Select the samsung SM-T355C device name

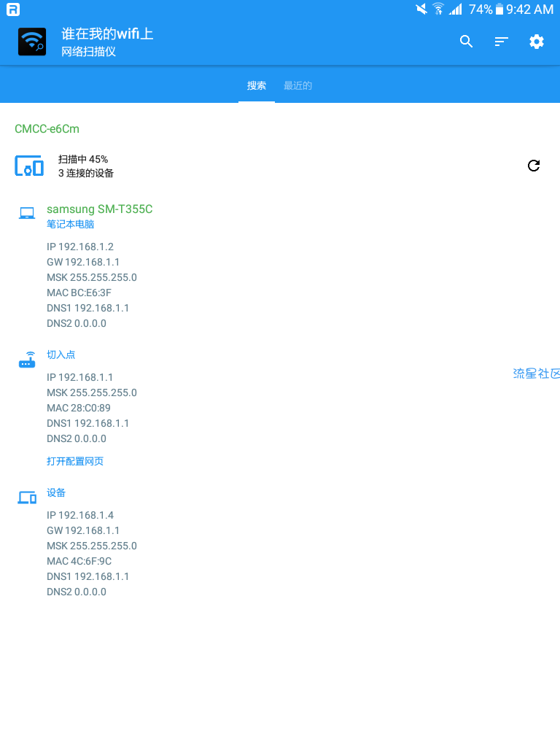(99, 209)
